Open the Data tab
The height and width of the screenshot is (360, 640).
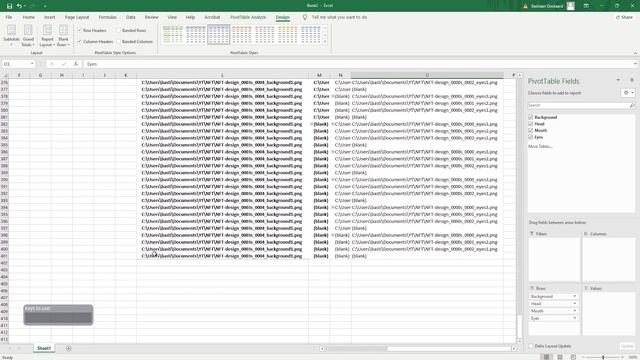(x=131, y=17)
